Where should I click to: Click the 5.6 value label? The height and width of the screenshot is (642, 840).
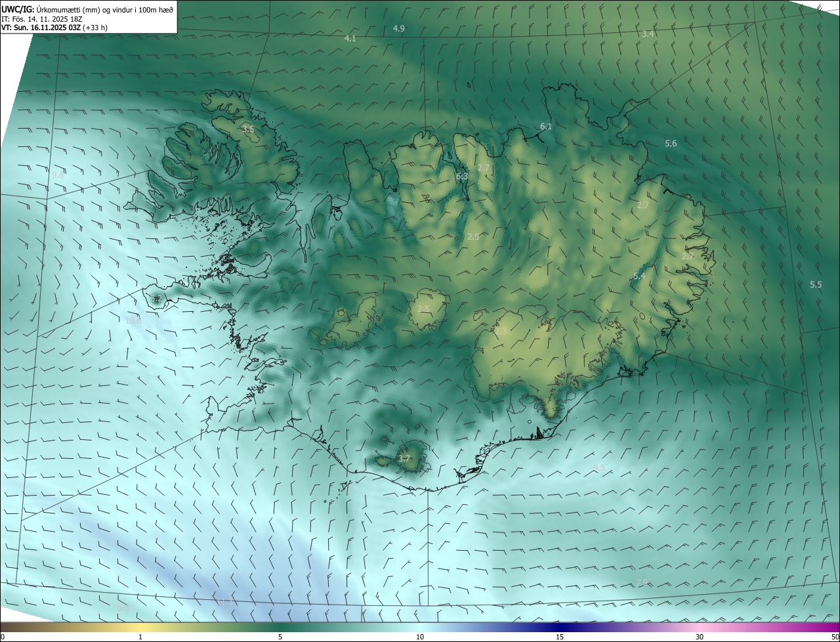tap(671, 143)
